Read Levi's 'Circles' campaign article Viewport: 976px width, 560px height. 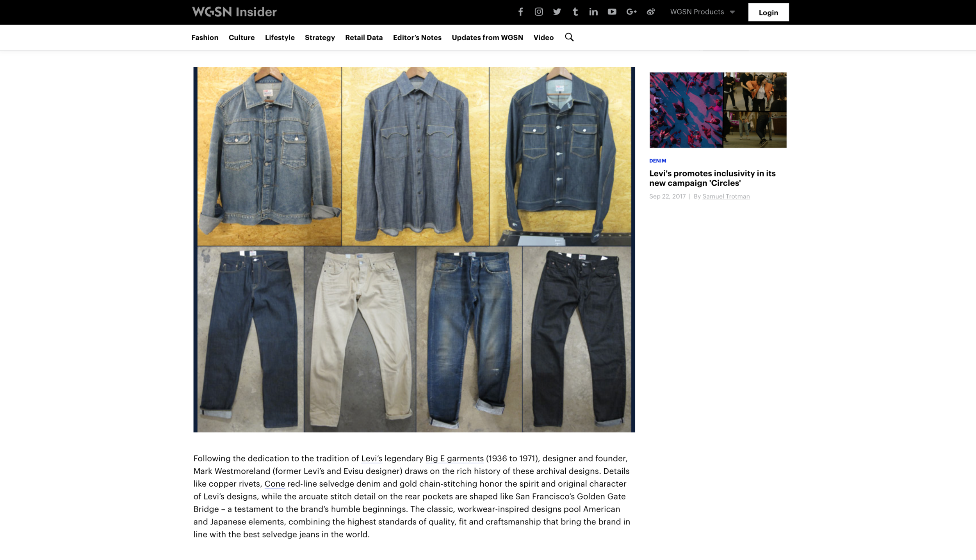click(712, 178)
